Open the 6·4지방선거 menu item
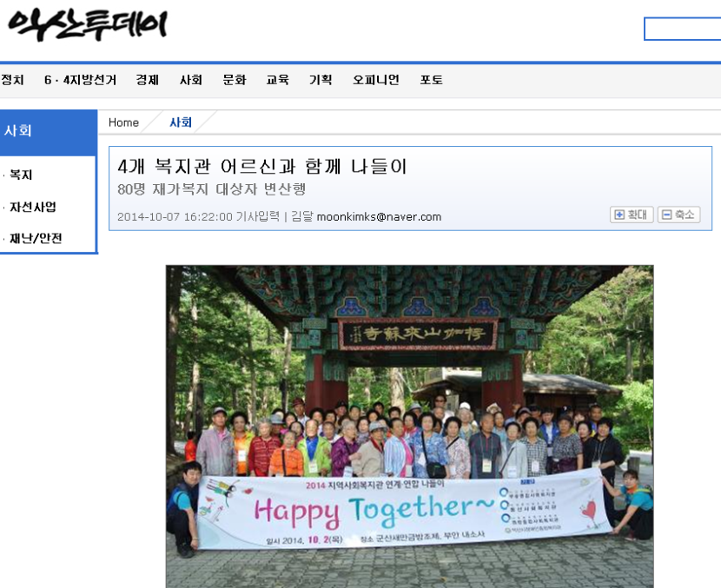The height and width of the screenshot is (588, 721). (81, 80)
